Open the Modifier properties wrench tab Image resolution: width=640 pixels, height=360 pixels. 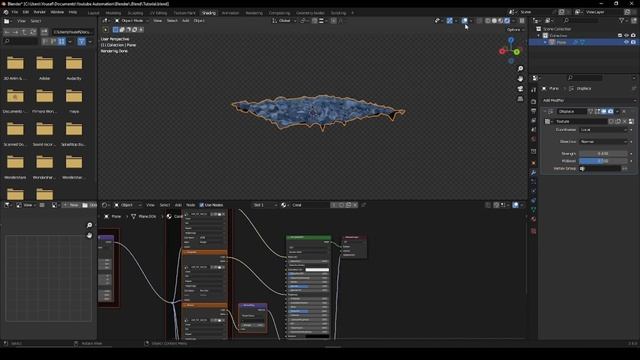(533, 173)
